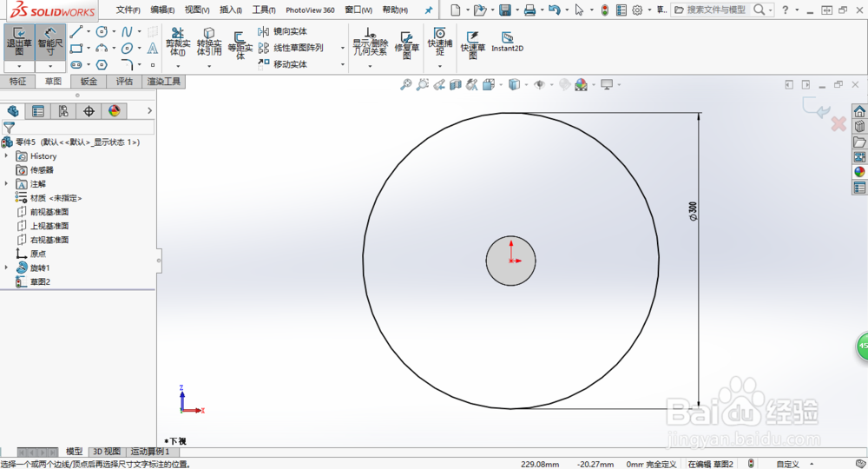Click the search files and models field
Image resolution: width=868 pixels, height=469 pixels.
pos(716,10)
